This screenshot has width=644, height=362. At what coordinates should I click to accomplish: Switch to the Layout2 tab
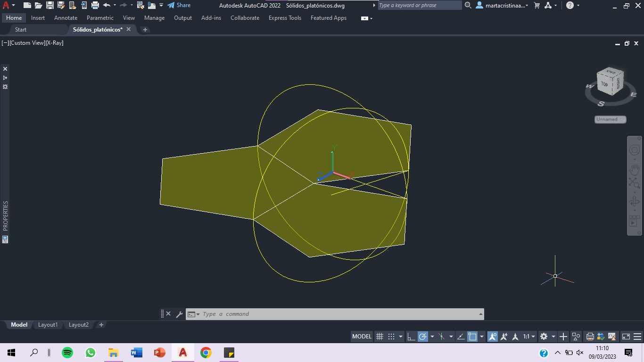79,325
